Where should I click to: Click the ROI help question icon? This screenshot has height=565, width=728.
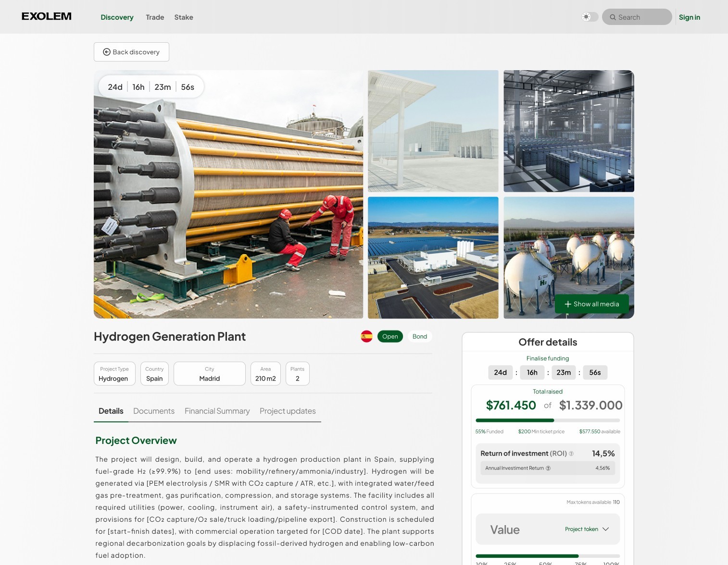coord(571,454)
